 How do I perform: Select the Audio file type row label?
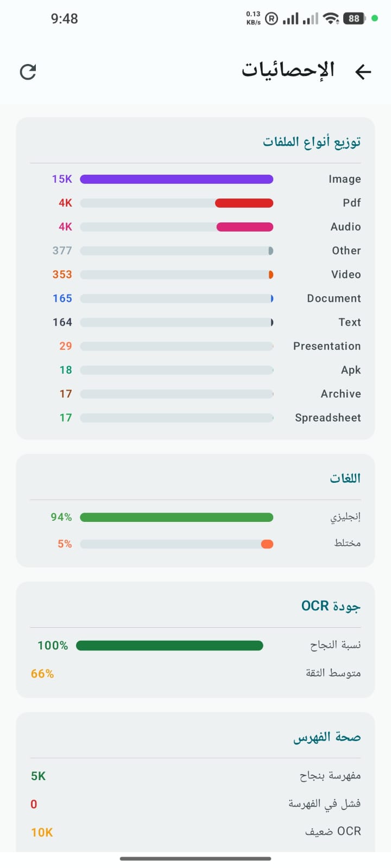[345, 227]
